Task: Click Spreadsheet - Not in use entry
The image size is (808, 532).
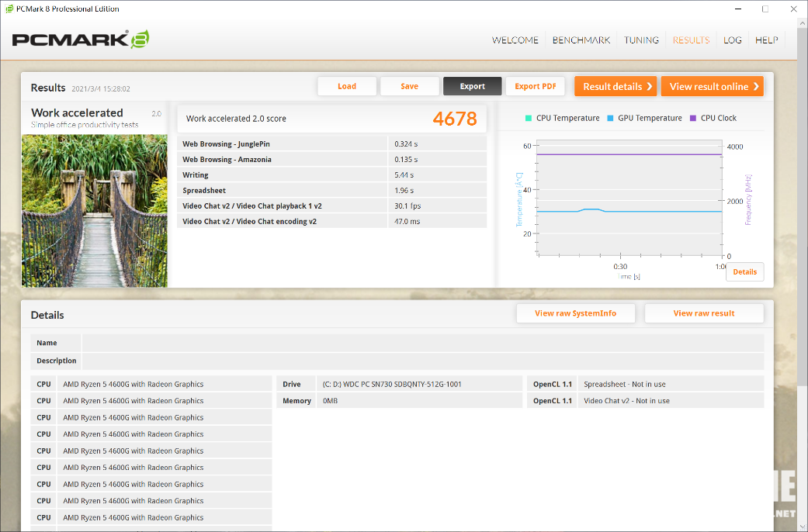Action: tap(625, 384)
